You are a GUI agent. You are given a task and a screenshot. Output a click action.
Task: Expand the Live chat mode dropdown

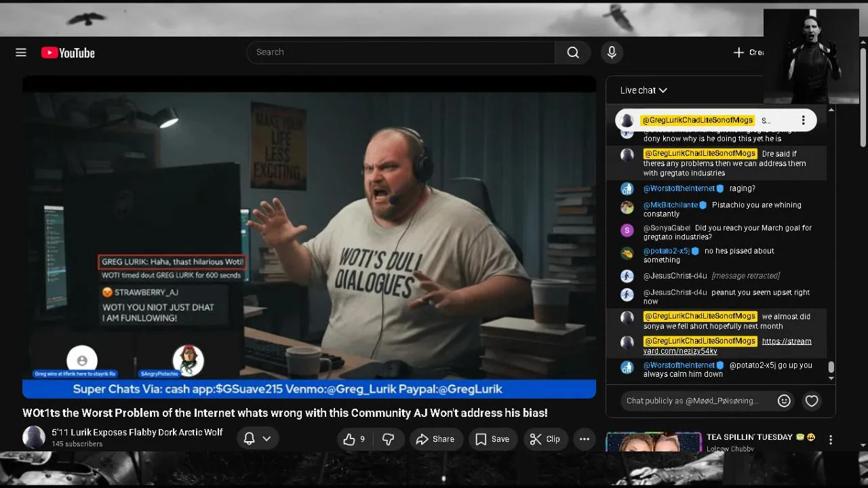[644, 90]
